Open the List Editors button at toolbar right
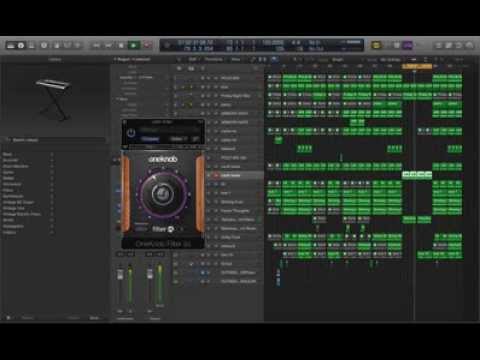 (438, 45)
